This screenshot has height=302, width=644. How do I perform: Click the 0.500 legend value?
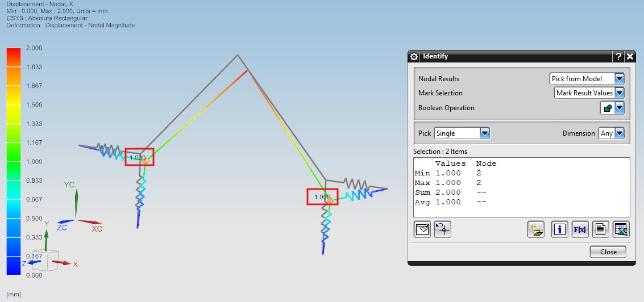34,219
